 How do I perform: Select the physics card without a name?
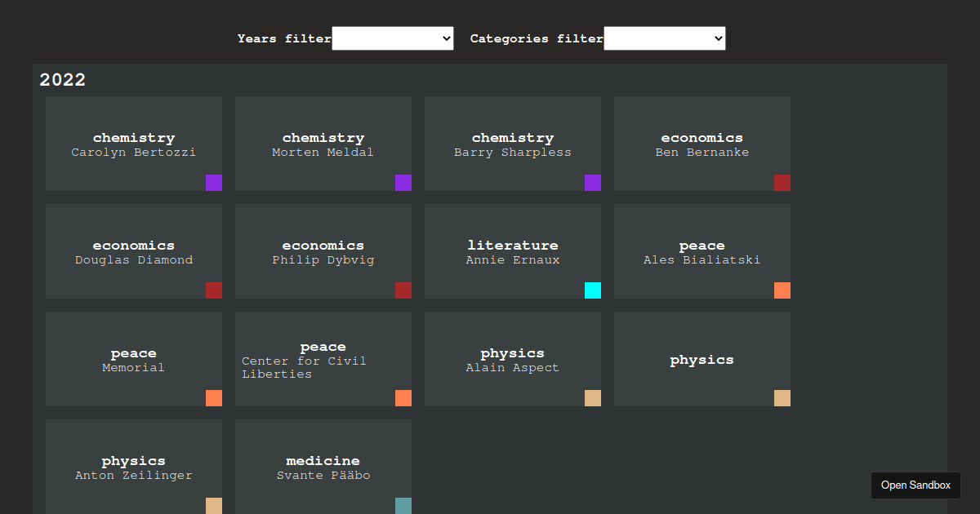coord(702,359)
